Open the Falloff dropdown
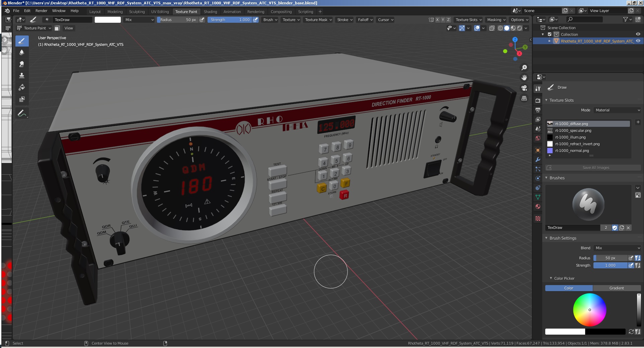The width and height of the screenshot is (644, 348). click(365, 20)
